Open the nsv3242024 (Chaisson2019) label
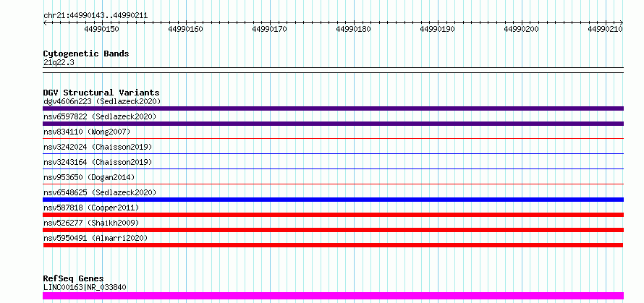This screenshot has width=644, height=303. pos(98,147)
